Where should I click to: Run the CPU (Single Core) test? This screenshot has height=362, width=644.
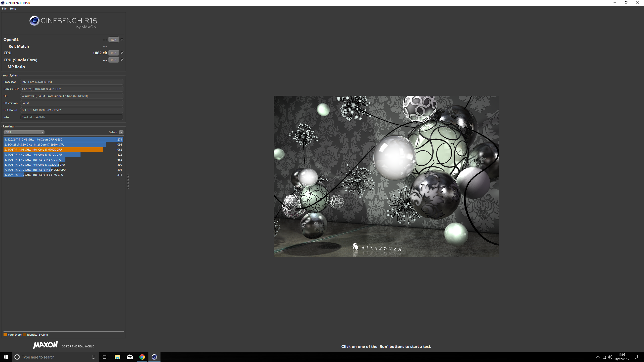[114, 60]
